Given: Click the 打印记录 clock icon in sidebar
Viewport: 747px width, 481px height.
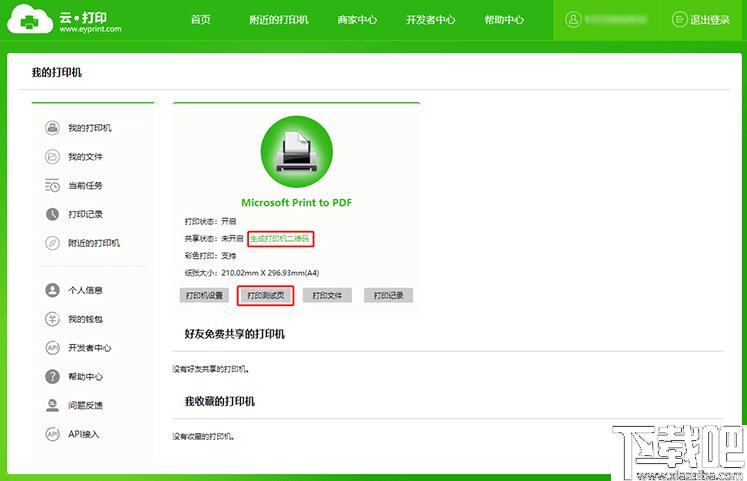Looking at the screenshot, I should pyautogui.click(x=52, y=214).
